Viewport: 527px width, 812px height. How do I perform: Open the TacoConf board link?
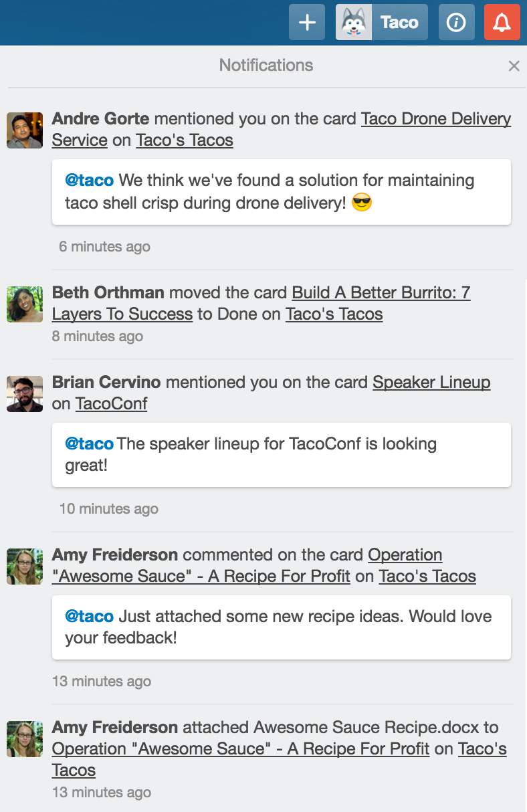point(111,403)
